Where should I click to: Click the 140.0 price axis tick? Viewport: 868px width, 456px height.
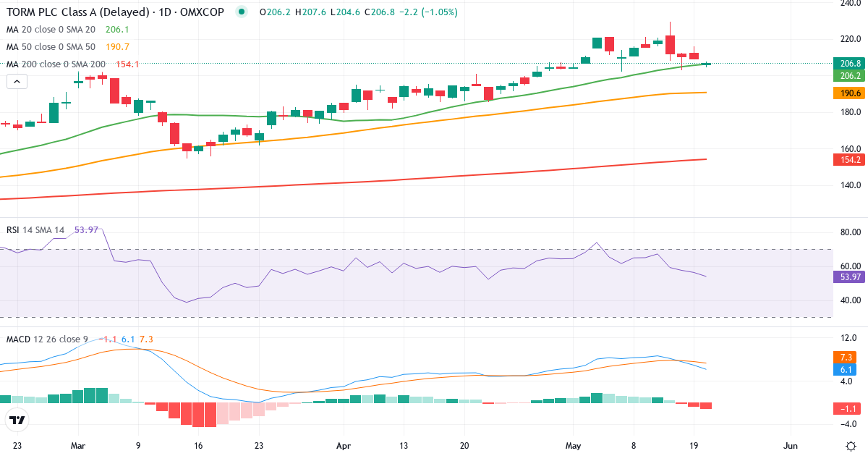pos(849,185)
